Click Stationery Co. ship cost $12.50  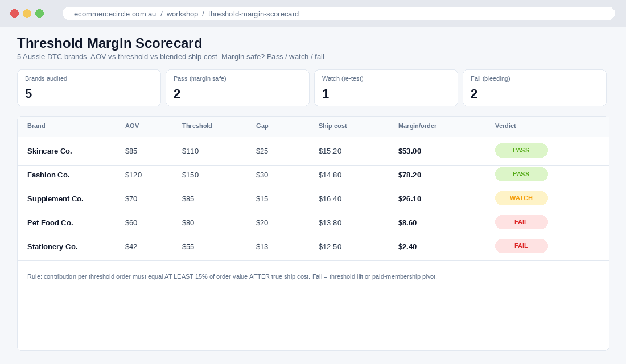pyautogui.click(x=330, y=247)
